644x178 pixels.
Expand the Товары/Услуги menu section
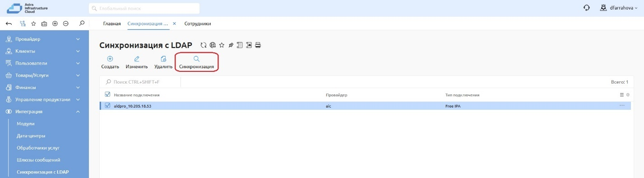(x=44, y=75)
